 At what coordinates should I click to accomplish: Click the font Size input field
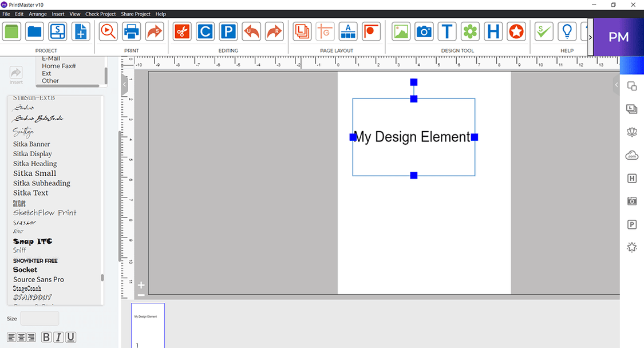[x=40, y=318]
